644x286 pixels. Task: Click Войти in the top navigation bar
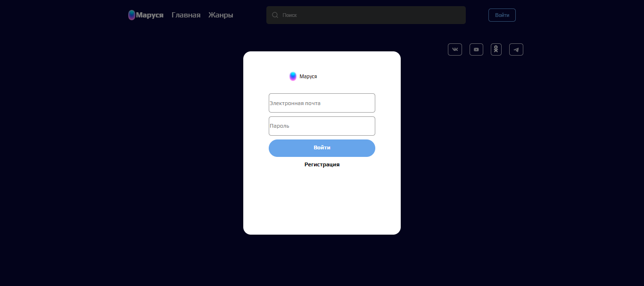[502, 15]
